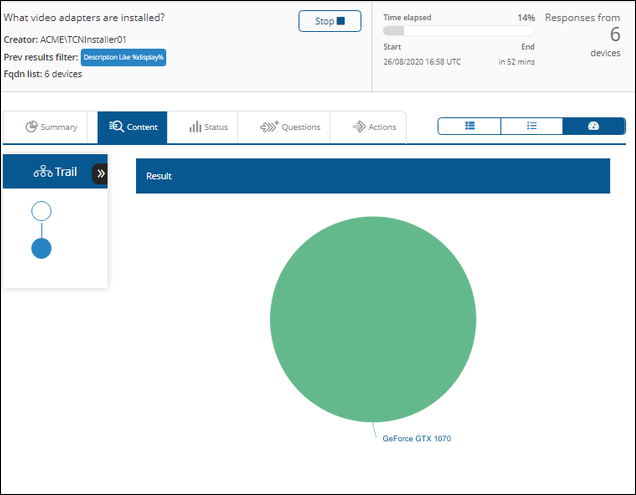This screenshot has width=636, height=495.
Task: Expand the Trail panel with double chevron
Action: click(x=100, y=174)
